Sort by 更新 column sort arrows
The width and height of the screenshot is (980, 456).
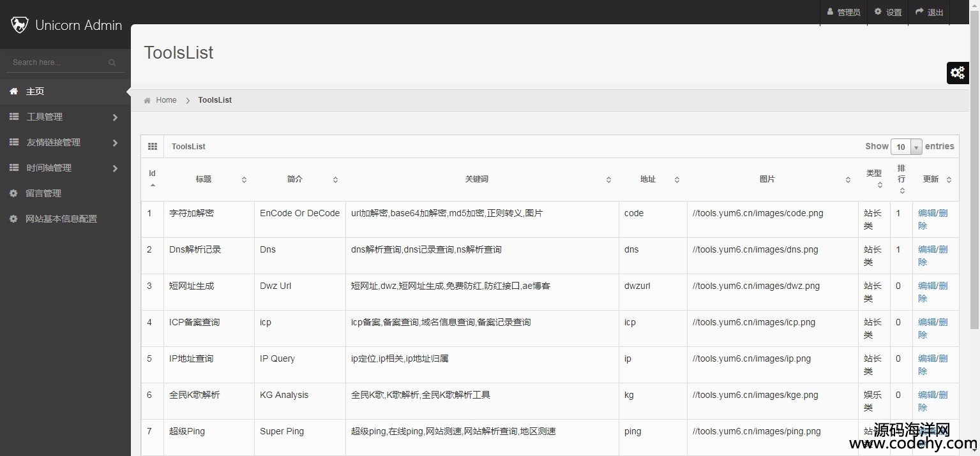(949, 180)
